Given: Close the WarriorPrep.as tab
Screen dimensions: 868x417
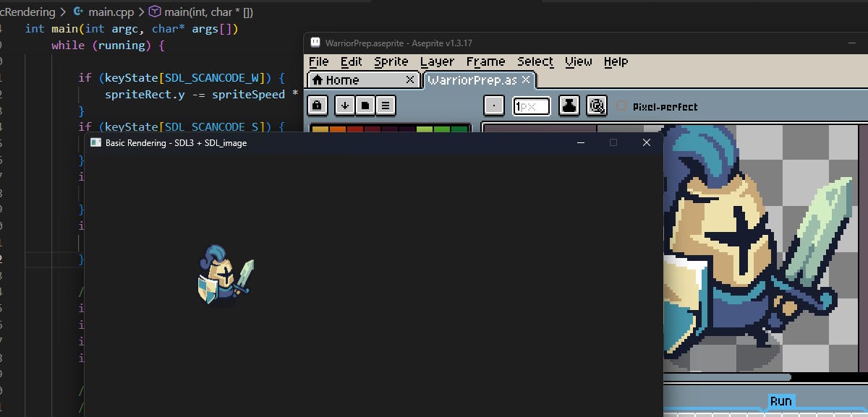Looking at the screenshot, I should click(526, 79).
